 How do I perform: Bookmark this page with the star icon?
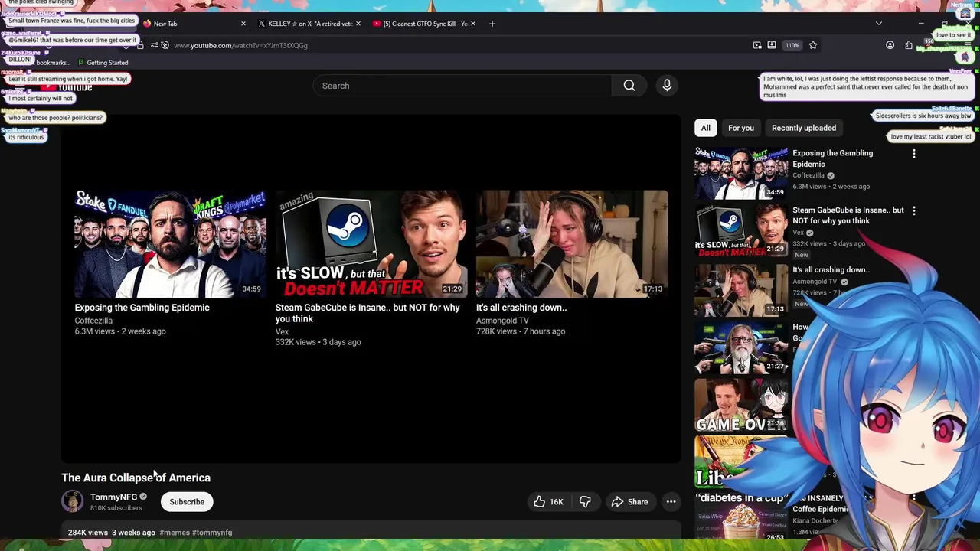pos(813,45)
